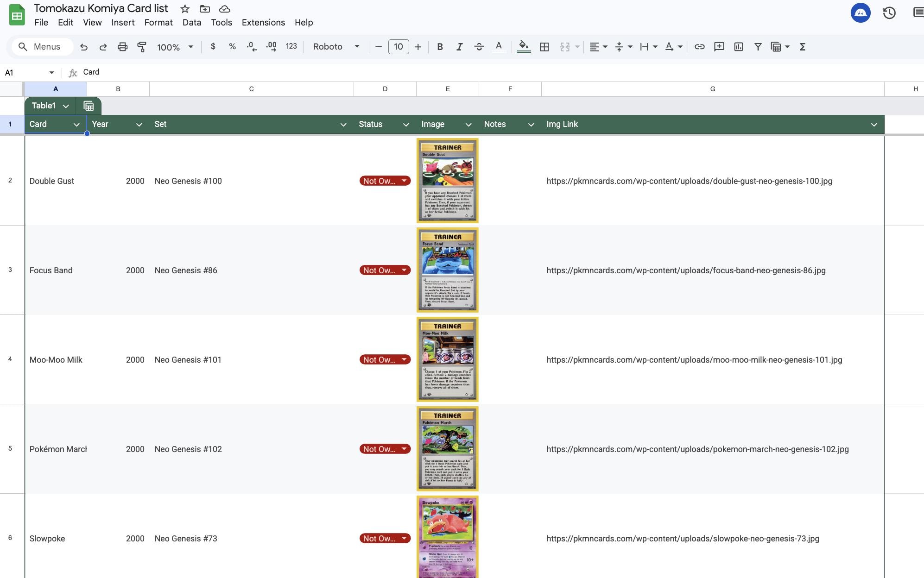
Task: Select the Focus Band card image thumbnail
Action: point(448,270)
